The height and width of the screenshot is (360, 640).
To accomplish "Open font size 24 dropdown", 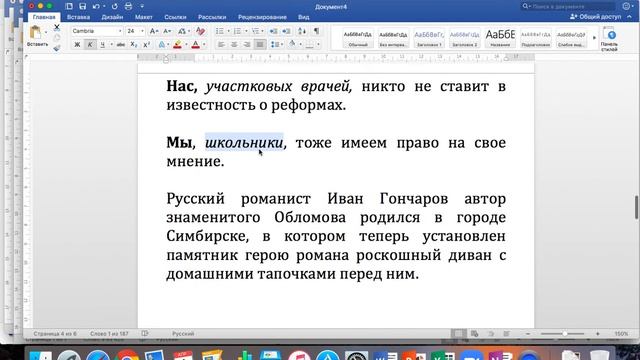I will pos(142,31).
